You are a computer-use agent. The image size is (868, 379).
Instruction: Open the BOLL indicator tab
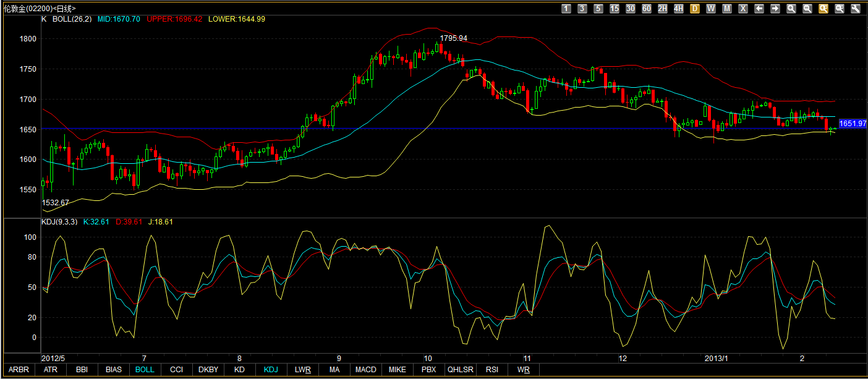[145, 370]
